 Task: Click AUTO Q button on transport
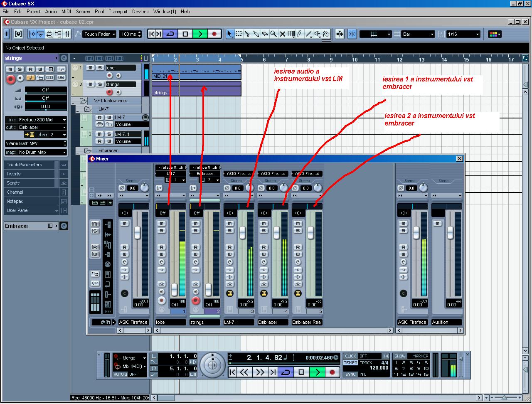pyautogui.click(x=120, y=374)
